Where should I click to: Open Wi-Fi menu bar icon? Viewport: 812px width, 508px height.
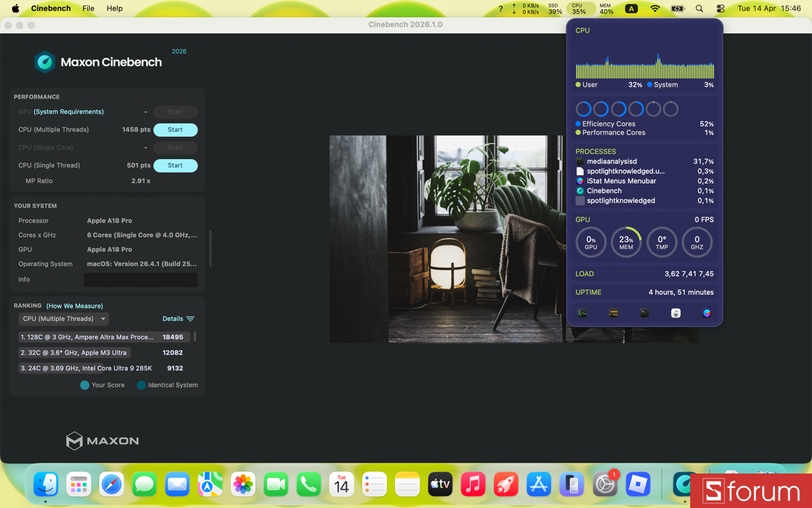click(x=654, y=9)
